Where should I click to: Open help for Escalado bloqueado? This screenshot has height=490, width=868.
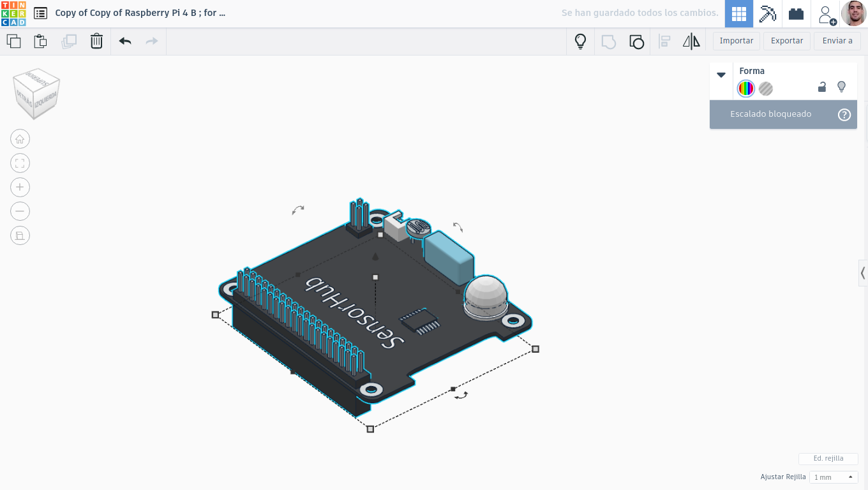click(x=844, y=115)
